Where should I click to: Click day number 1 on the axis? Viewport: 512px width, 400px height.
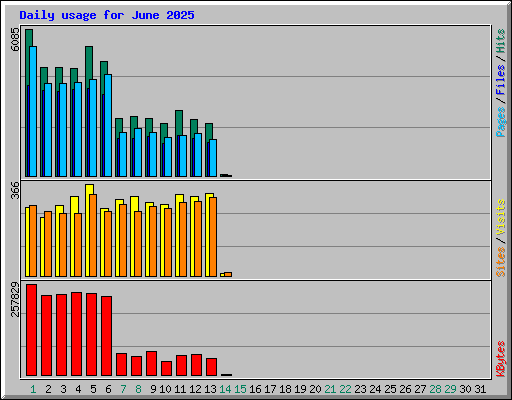(x=33, y=389)
